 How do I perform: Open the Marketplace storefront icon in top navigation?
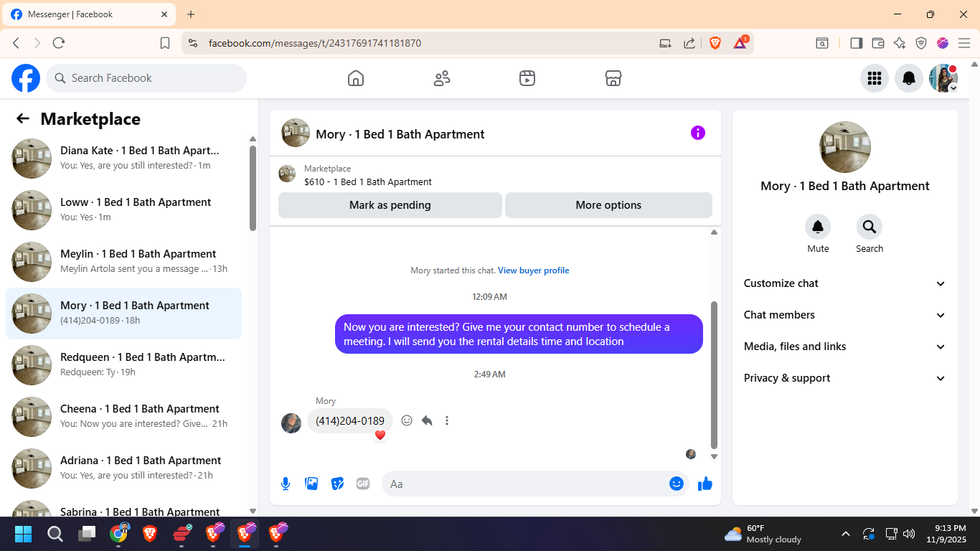[x=613, y=78]
